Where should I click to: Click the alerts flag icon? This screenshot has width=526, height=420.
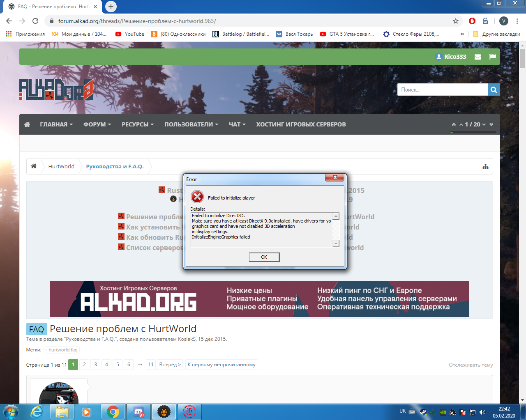492,57
